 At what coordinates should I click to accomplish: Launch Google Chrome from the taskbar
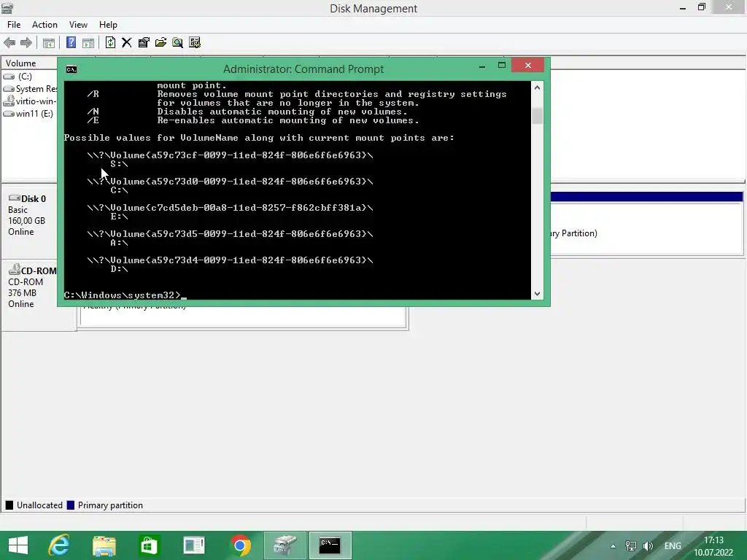(239, 545)
